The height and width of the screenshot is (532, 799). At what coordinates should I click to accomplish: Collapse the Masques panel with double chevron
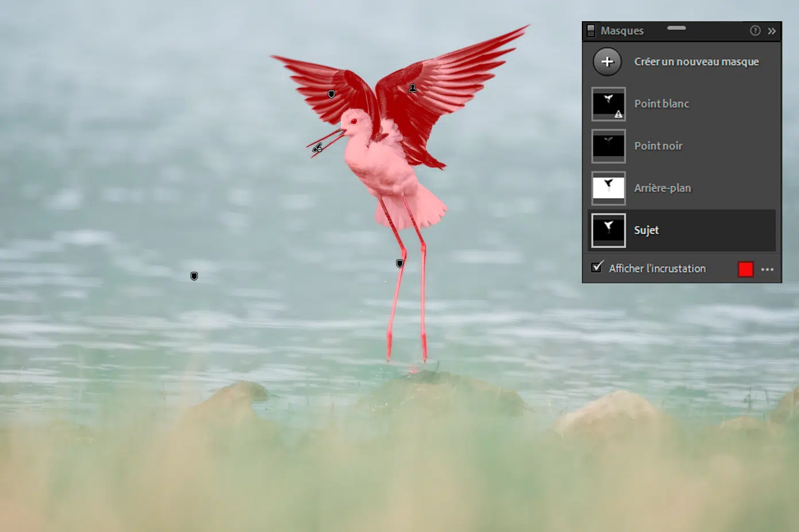point(772,31)
